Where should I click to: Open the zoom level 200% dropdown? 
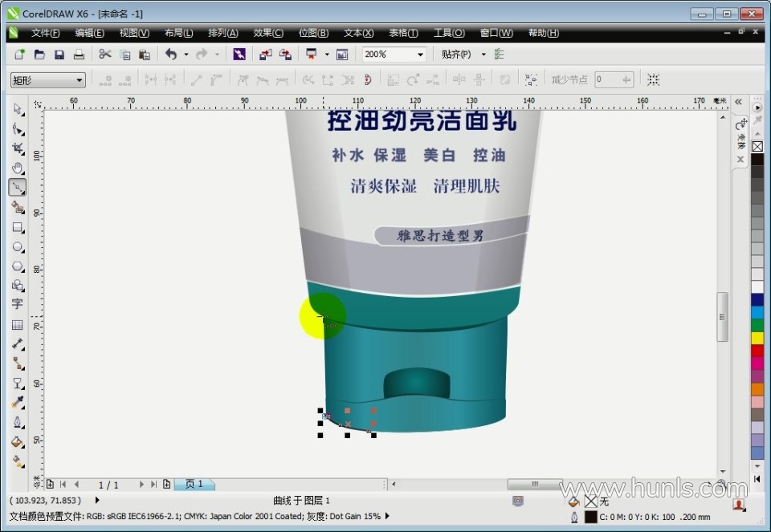click(x=420, y=55)
